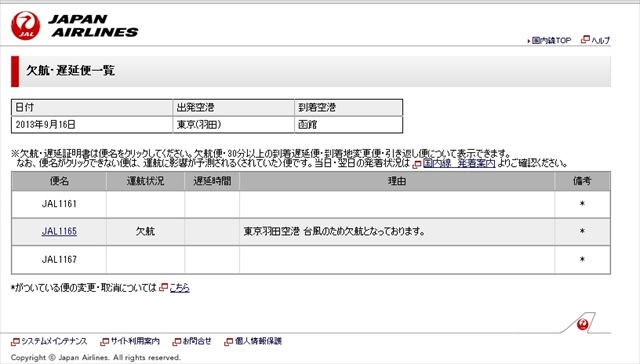640x364 pixels.
Task: Click the 到着空港 header cell
Action: tap(349, 108)
